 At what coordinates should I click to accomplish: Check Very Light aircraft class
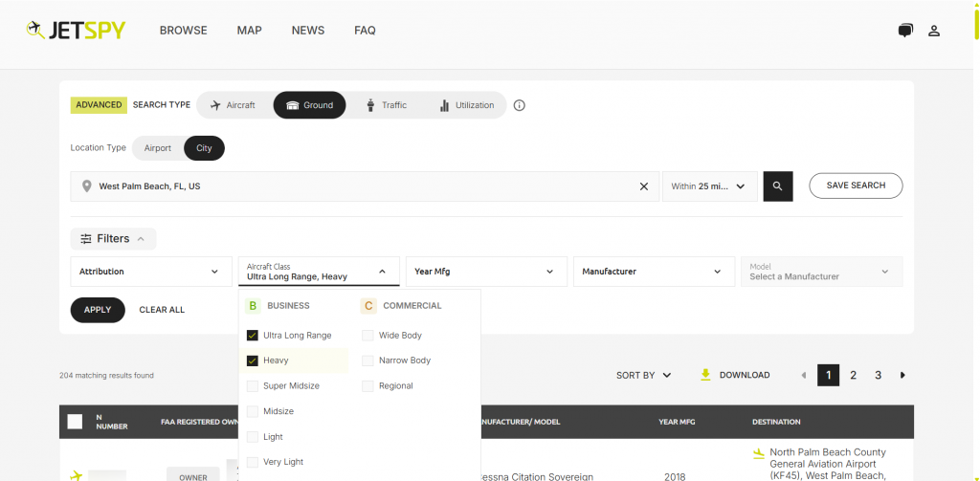click(x=253, y=462)
